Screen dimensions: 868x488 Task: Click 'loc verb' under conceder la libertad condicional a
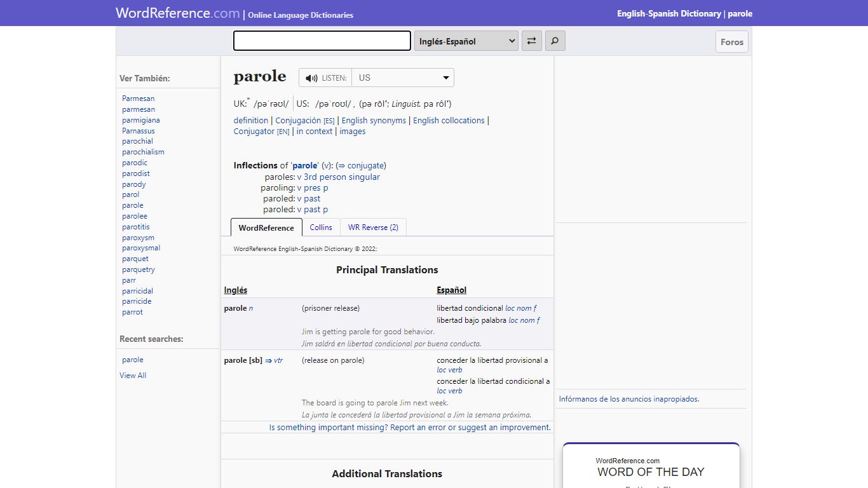449,391
